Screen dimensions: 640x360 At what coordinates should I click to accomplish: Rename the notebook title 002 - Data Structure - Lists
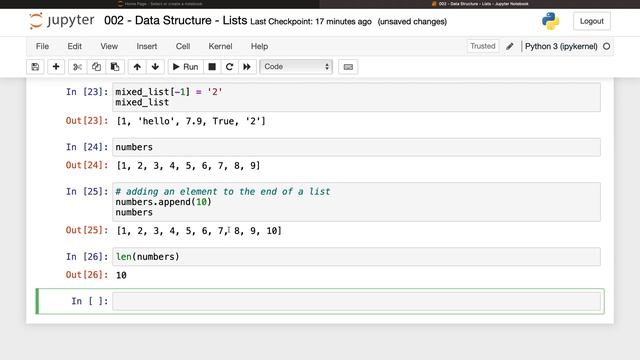[176, 20]
